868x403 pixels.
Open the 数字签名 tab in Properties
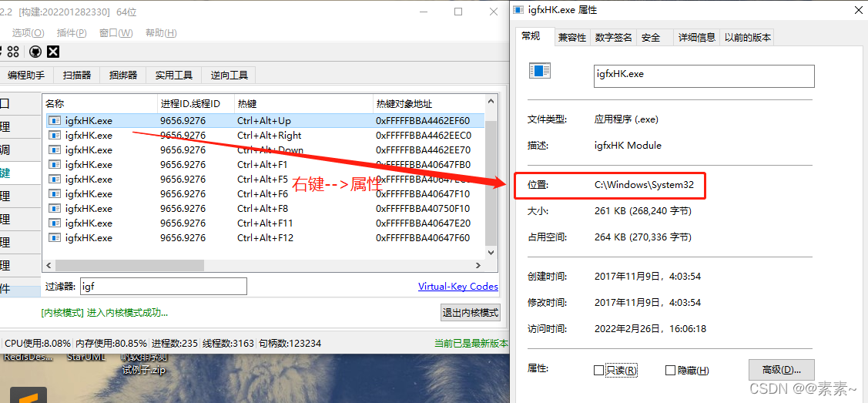coord(613,38)
